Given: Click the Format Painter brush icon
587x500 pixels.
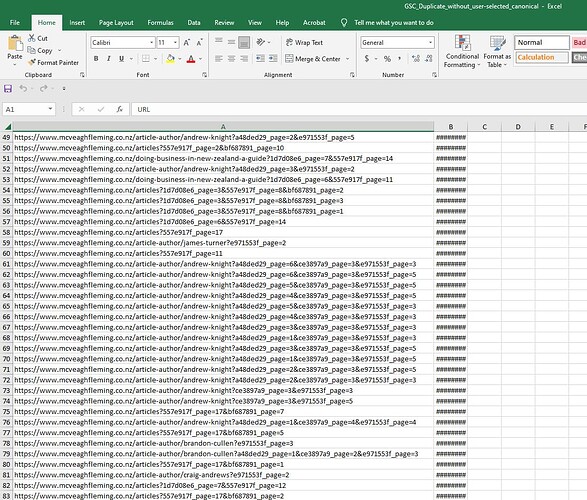Looking at the screenshot, I should click(32, 62).
